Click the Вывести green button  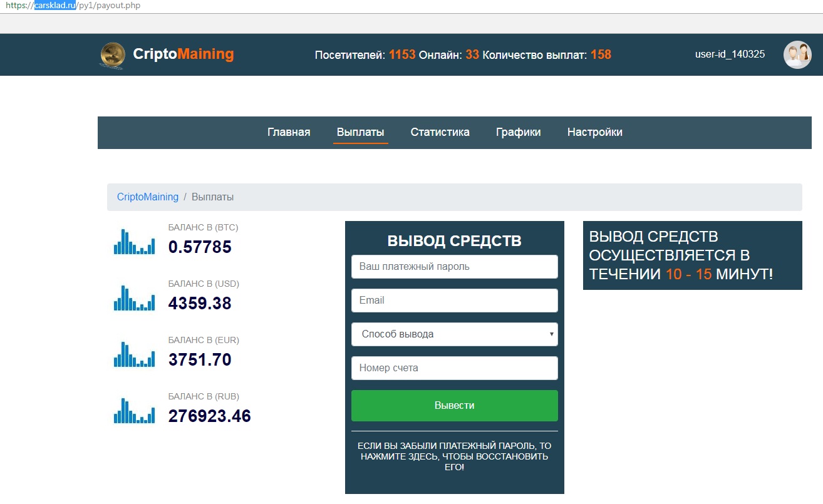[455, 406]
